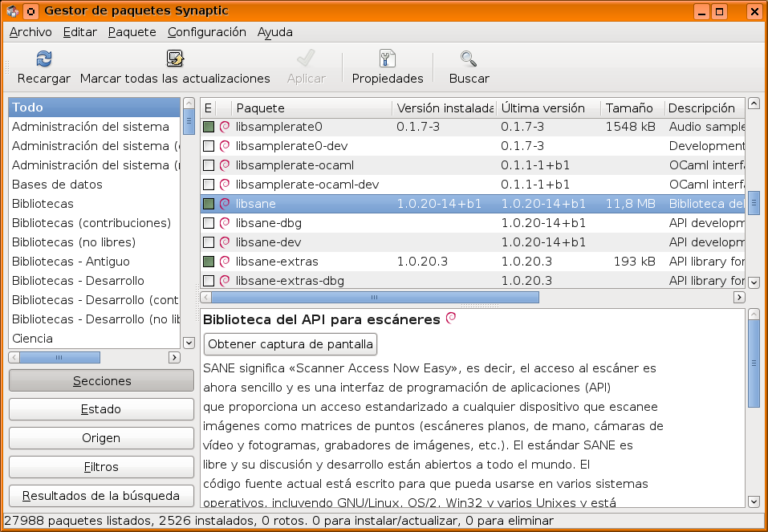
Task: Toggle status checkbox for libsane-dbg
Action: [x=209, y=223]
